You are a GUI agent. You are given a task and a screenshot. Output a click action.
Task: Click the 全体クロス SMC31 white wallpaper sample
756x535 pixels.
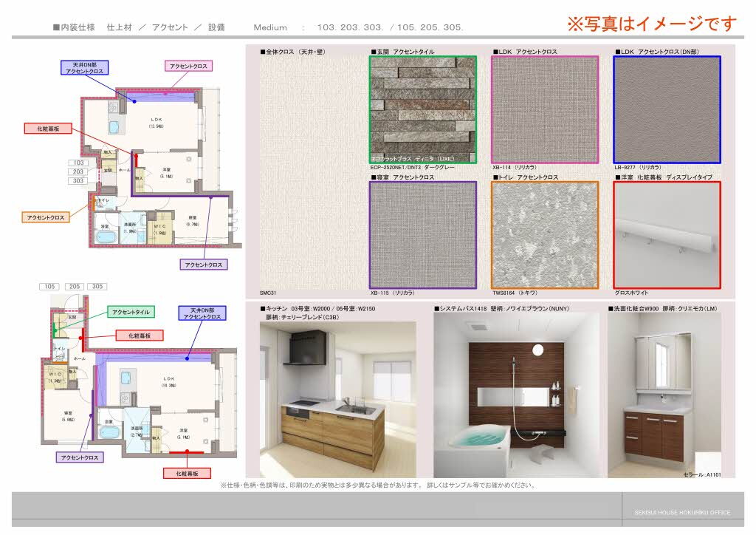point(313,172)
